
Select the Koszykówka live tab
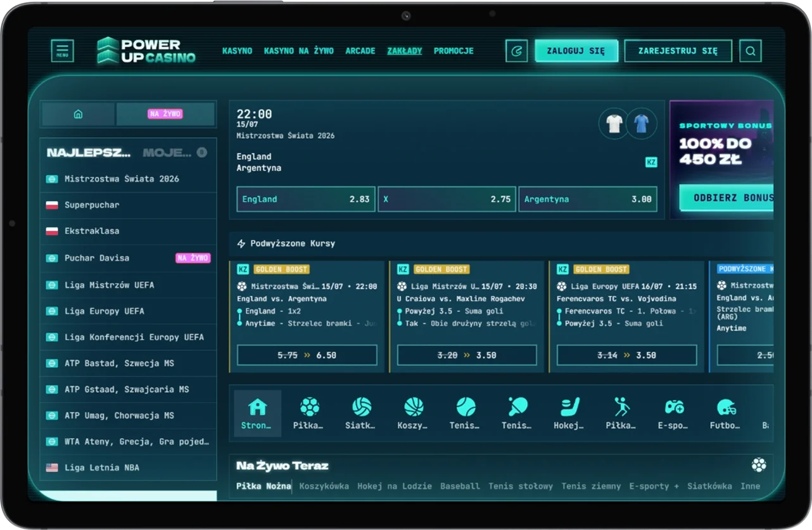tap(324, 486)
